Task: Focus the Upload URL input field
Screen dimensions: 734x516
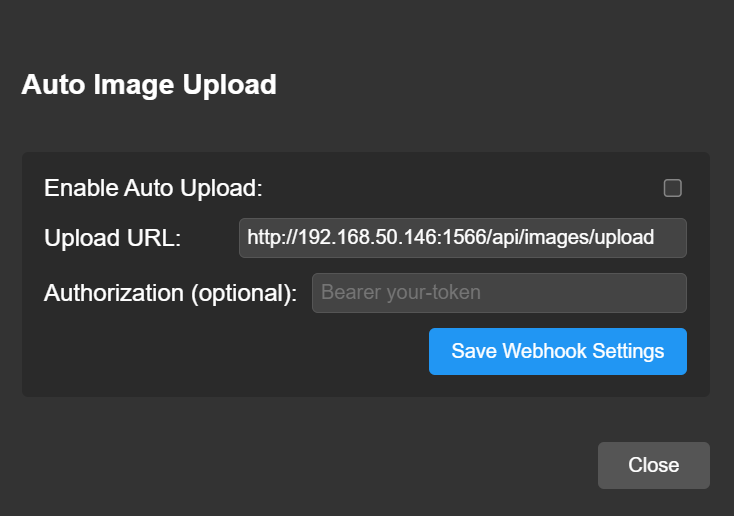Action: tap(462, 238)
